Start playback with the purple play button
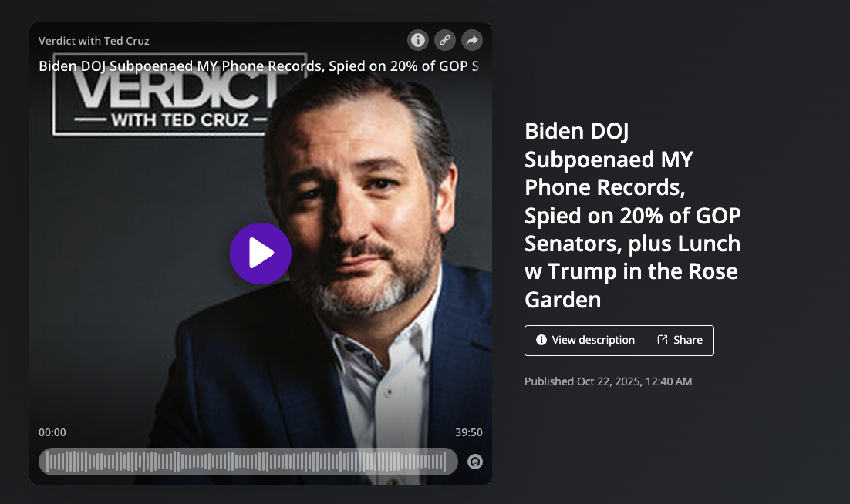 (x=261, y=254)
